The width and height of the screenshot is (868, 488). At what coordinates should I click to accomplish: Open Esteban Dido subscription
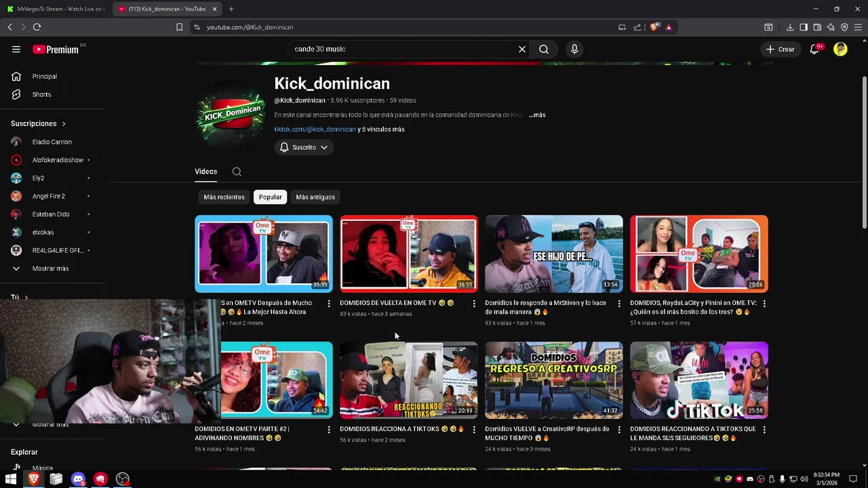click(x=52, y=214)
